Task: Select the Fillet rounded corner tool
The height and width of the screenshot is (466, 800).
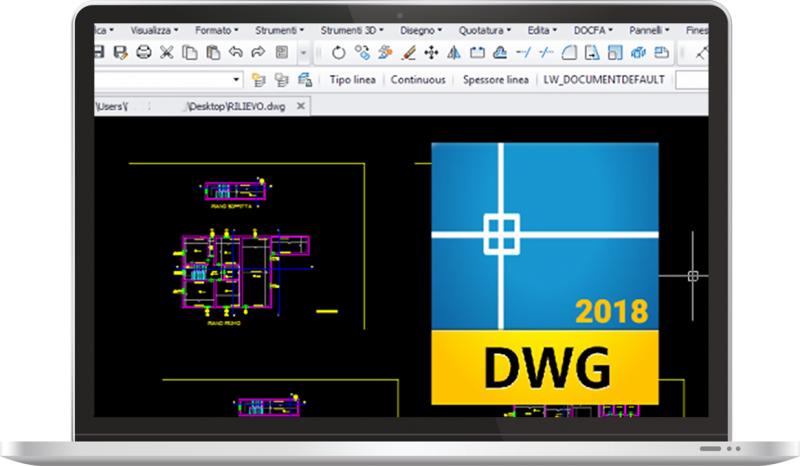Action: coord(569,53)
